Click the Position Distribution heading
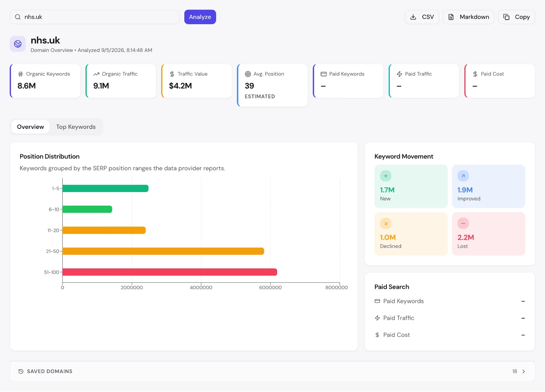The image size is (545, 392). pyautogui.click(x=50, y=156)
